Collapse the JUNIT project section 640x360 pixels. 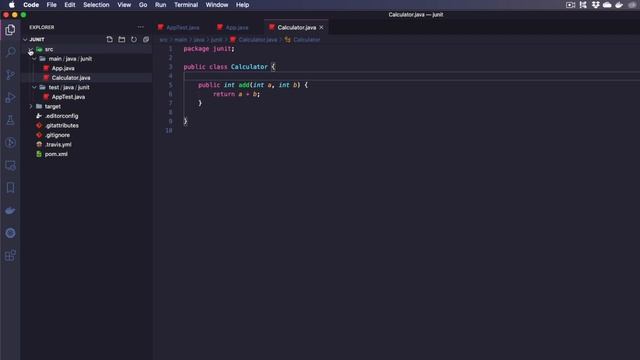pyautogui.click(x=25, y=40)
